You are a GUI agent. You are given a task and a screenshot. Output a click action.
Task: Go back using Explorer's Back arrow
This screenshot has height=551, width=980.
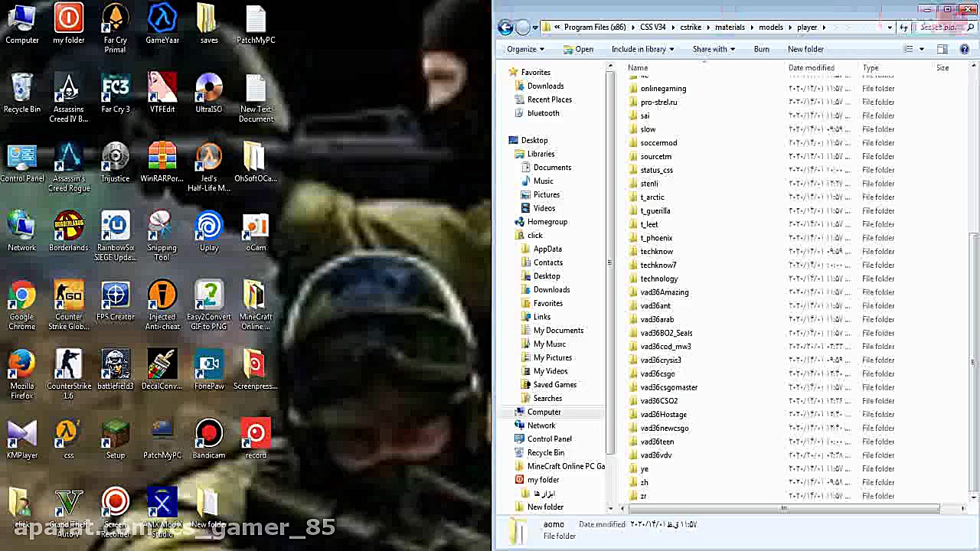pos(505,28)
